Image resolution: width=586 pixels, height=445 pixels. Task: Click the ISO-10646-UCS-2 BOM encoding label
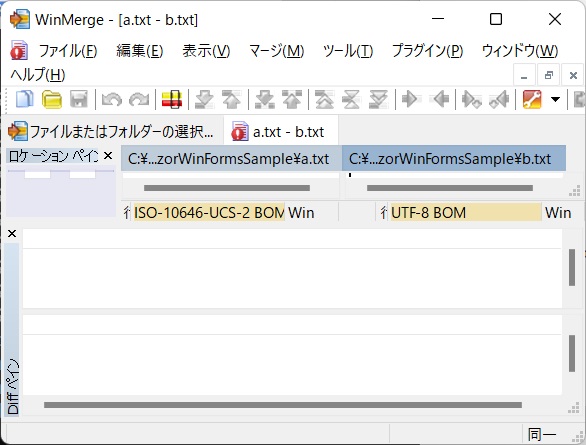209,213
